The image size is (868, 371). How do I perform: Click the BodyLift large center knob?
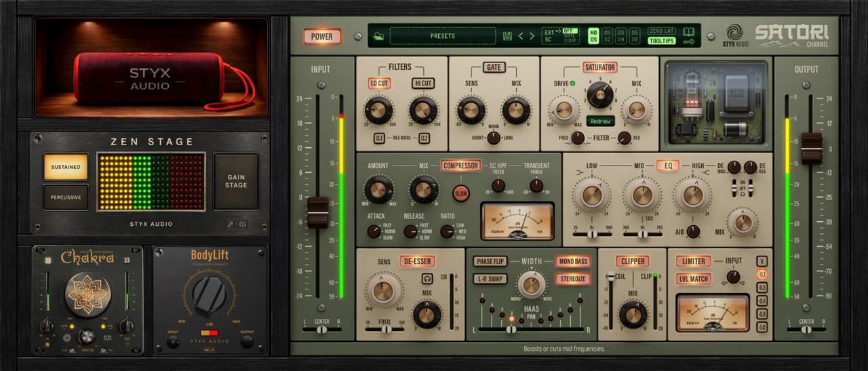210,293
